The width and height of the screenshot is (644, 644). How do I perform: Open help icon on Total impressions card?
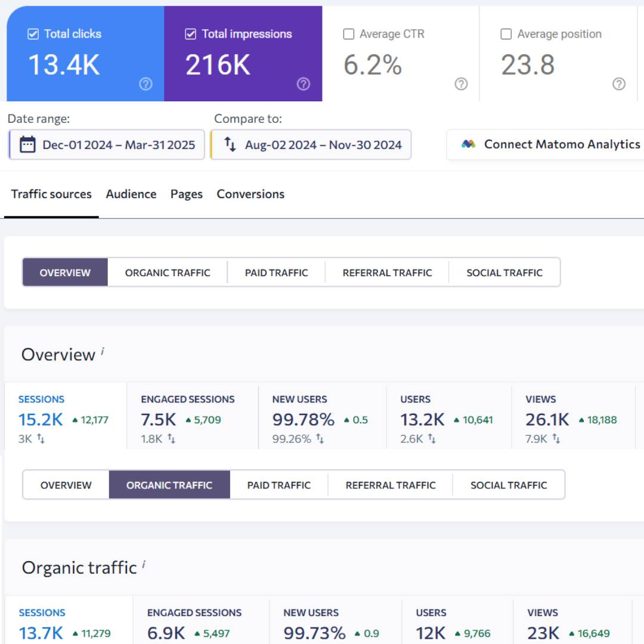coord(304,84)
